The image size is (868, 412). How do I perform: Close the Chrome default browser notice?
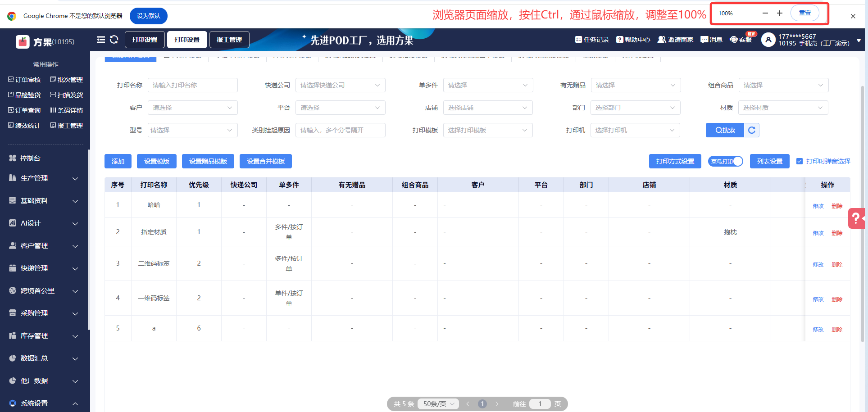point(853,16)
